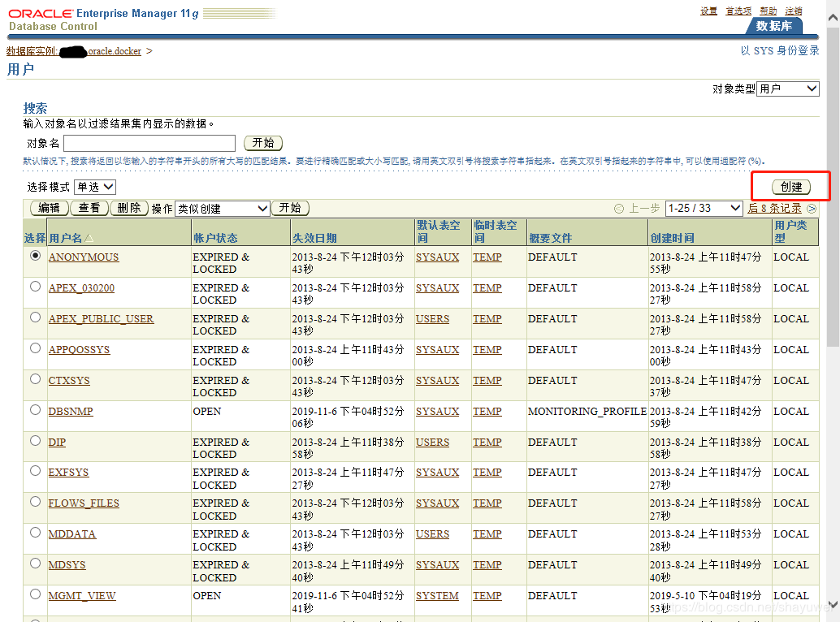Open the APPQOSSYS user link
This screenshot has width=840, height=622.
79,349
